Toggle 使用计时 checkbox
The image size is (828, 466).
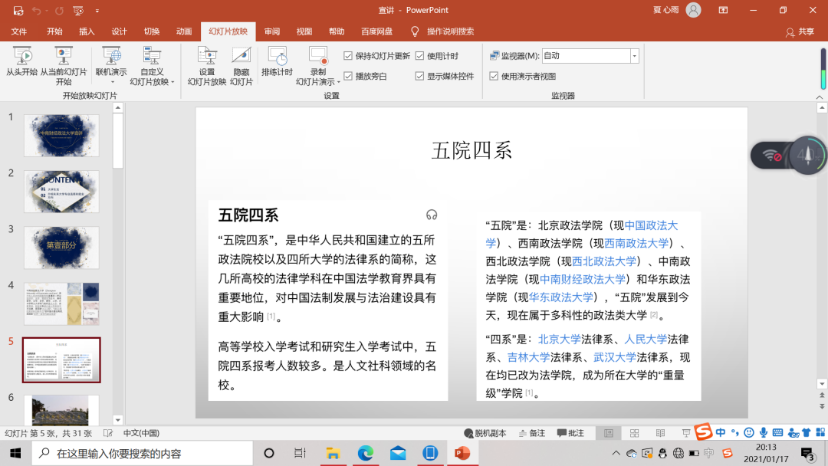point(420,55)
